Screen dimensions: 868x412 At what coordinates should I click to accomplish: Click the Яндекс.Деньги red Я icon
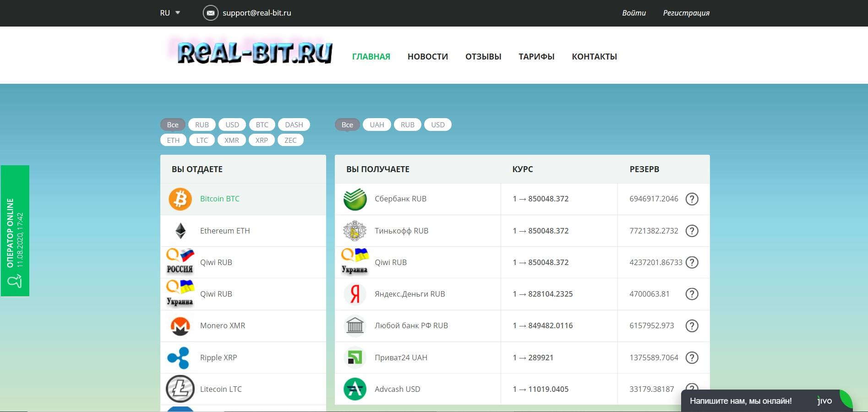coord(355,294)
